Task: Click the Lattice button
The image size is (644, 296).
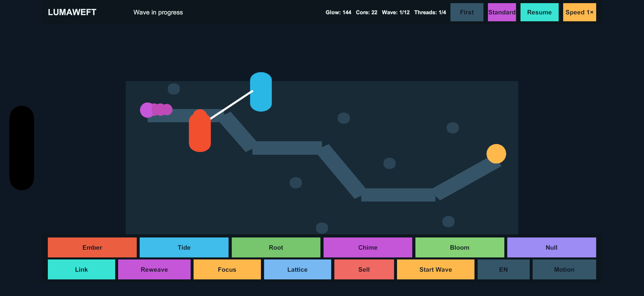Action: [297, 269]
